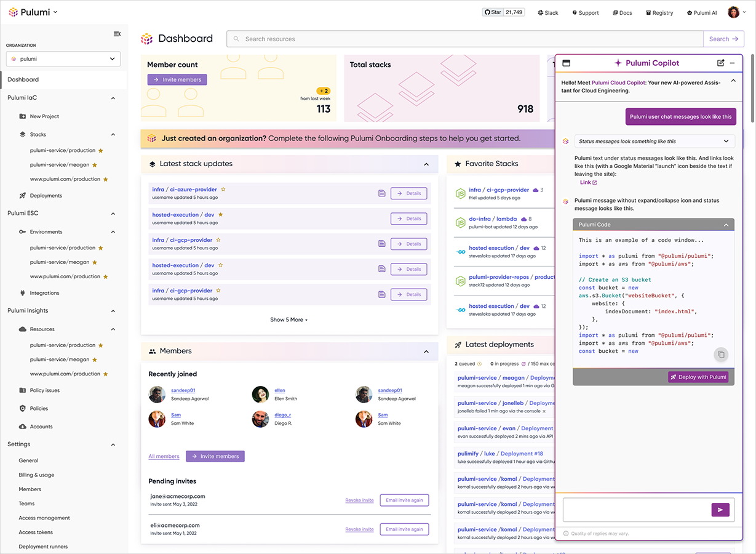The image size is (756, 554).
Task: Collapse the Settings sidebar section
Action: (113, 444)
